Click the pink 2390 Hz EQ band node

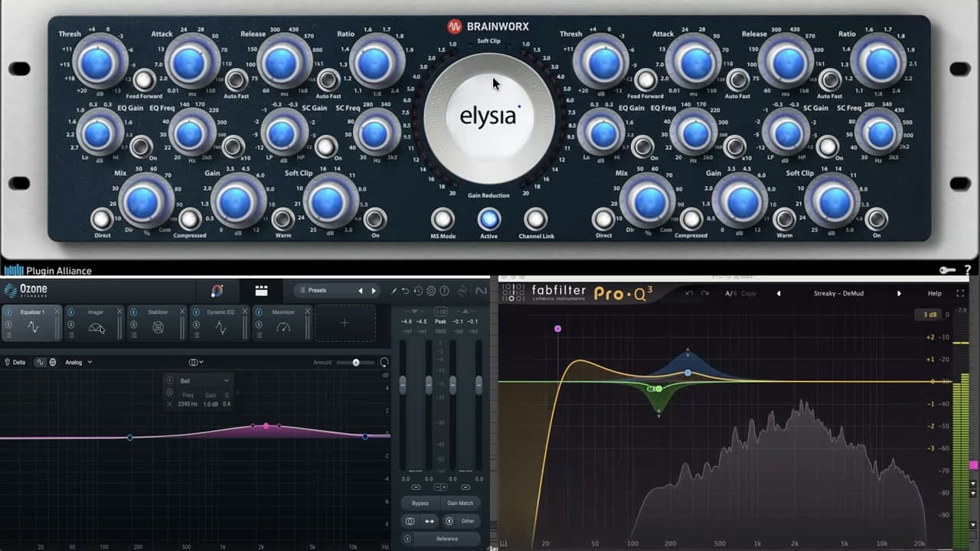pos(266,425)
